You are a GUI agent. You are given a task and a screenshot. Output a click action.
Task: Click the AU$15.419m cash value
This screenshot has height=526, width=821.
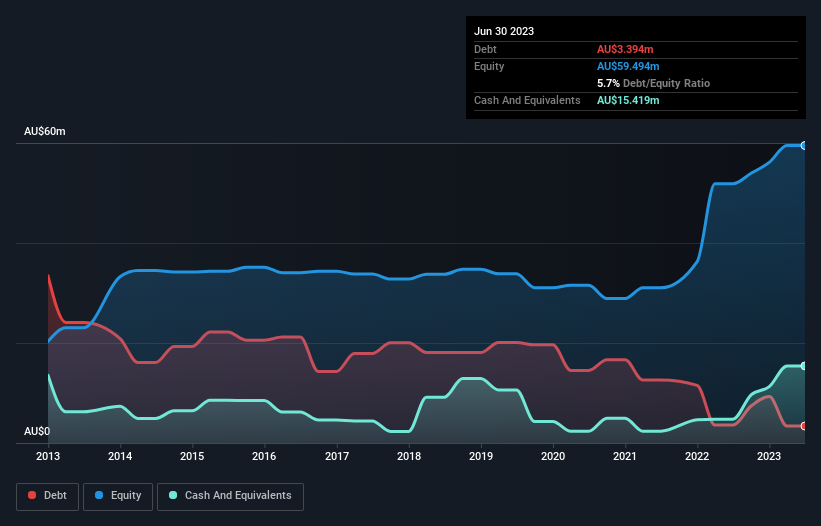628,100
